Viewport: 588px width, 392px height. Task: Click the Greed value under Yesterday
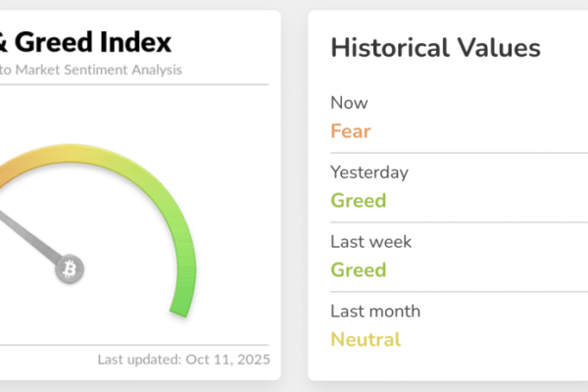tap(359, 201)
